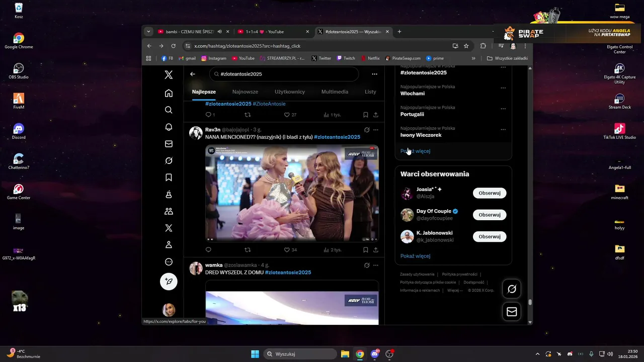The height and width of the screenshot is (362, 644).
Task: Like Rav3n's tweet with 34 likes
Action: 290,250
